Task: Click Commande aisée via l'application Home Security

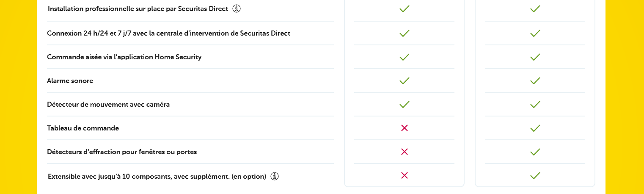Action: point(124,57)
